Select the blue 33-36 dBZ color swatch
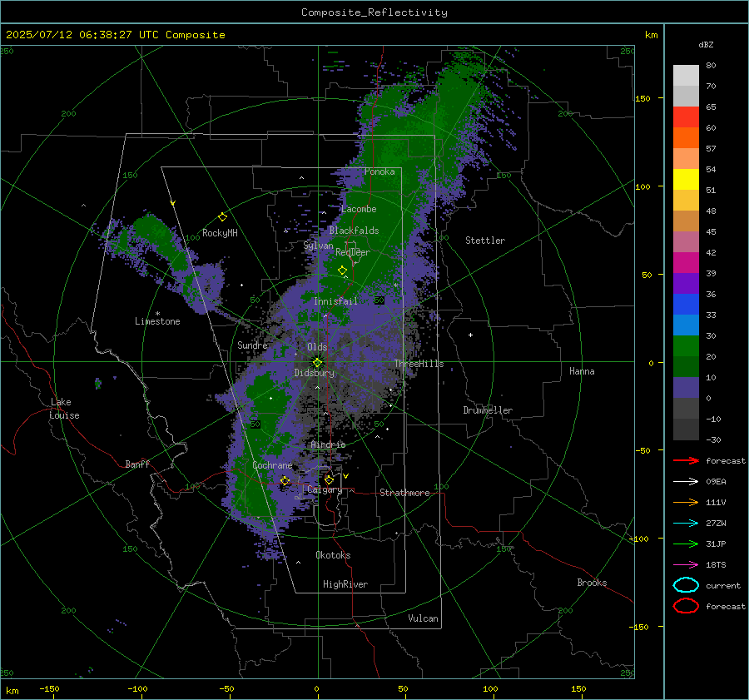This screenshot has width=749, height=700. coord(686,305)
